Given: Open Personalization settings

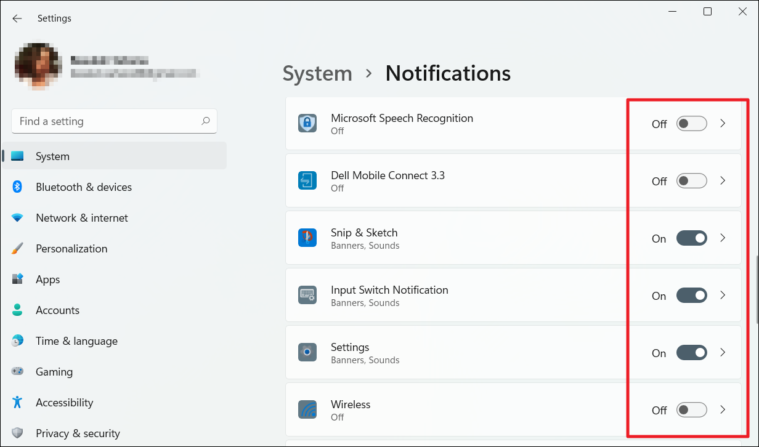Looking at the screenshot, I should [x=114, y=248].
